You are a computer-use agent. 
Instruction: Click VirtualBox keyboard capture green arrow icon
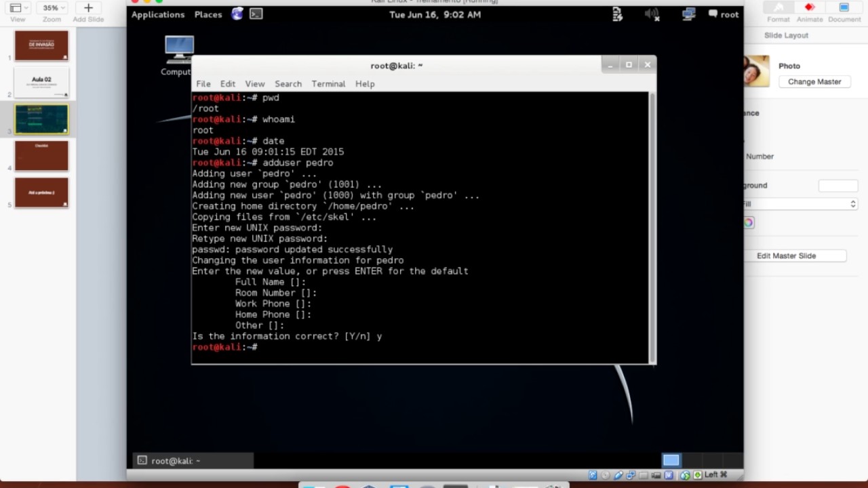pos(697,475)
